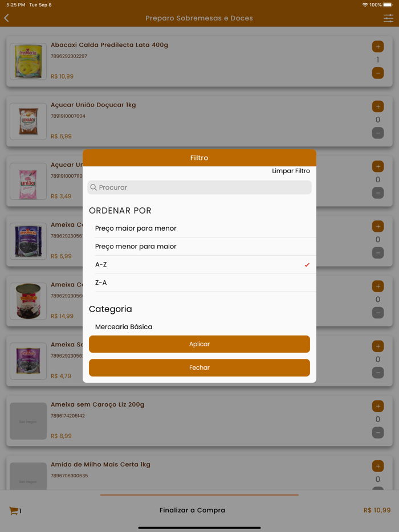Tap plus for Amido de Milho Mais Certa
The image size is (399, 532).
point(378,466)
